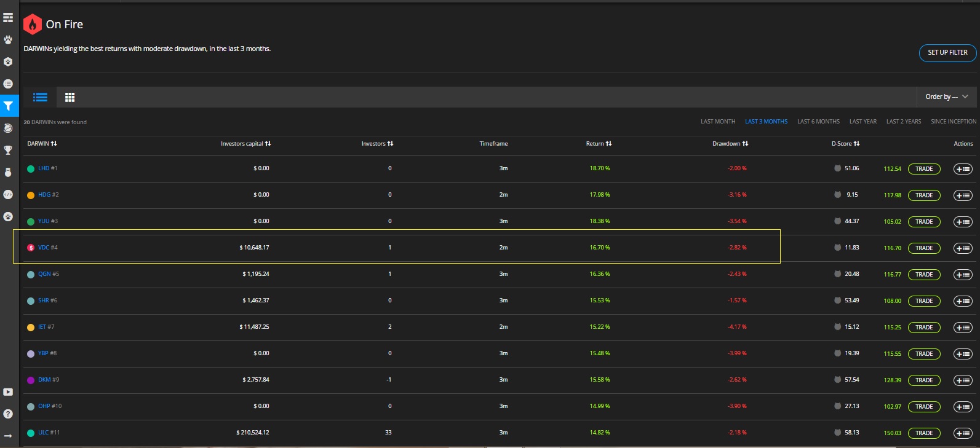Click the 150.03 quote value
Screen dimensions: 980x448
pos(893,433)
